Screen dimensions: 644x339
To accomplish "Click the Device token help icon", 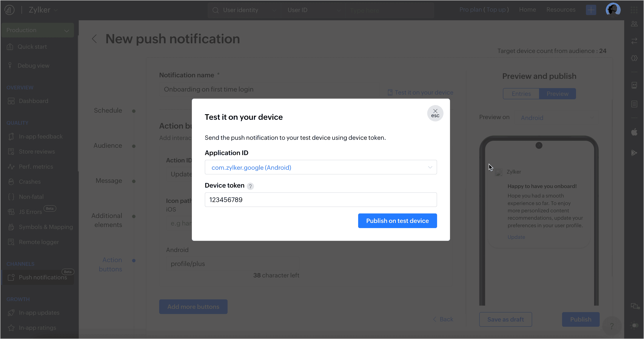I will (x=250, y=186).
